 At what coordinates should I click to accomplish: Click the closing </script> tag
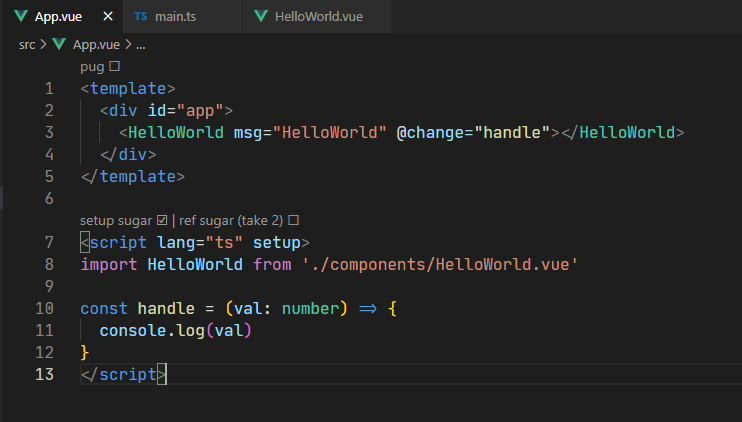click(123, 375)
